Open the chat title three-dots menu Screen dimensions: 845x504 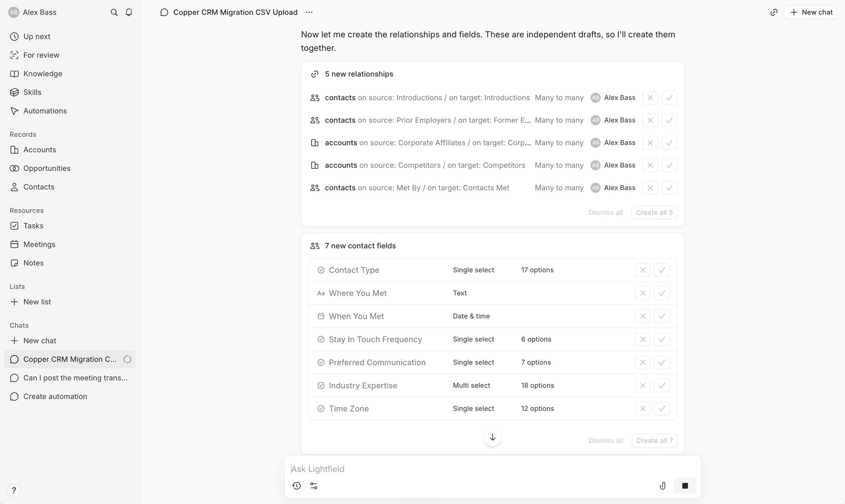[309, 12]
